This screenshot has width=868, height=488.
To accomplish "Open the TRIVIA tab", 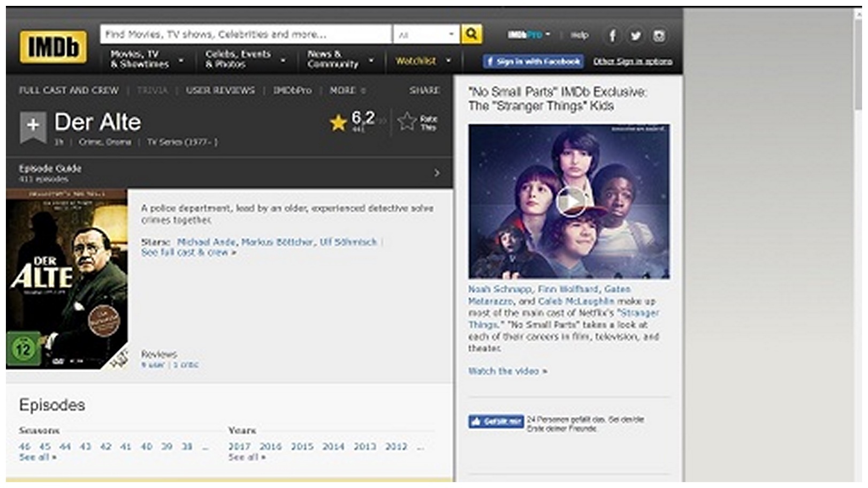I will (152, 91).
